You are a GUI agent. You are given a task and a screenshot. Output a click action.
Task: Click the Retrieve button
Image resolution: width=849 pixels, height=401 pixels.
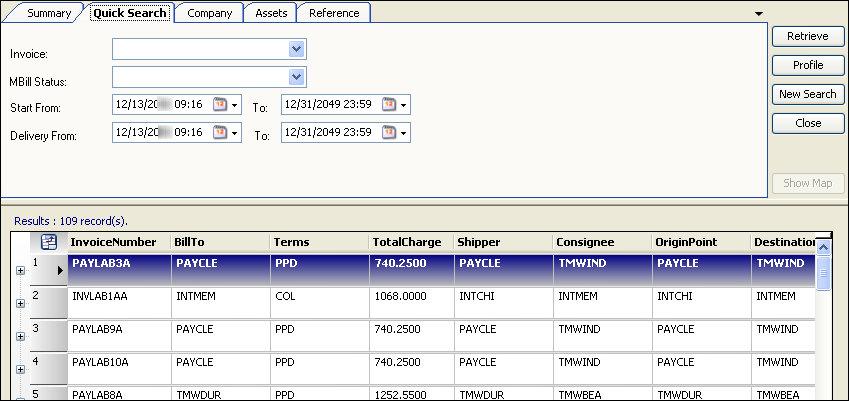(x=807, y=36)
